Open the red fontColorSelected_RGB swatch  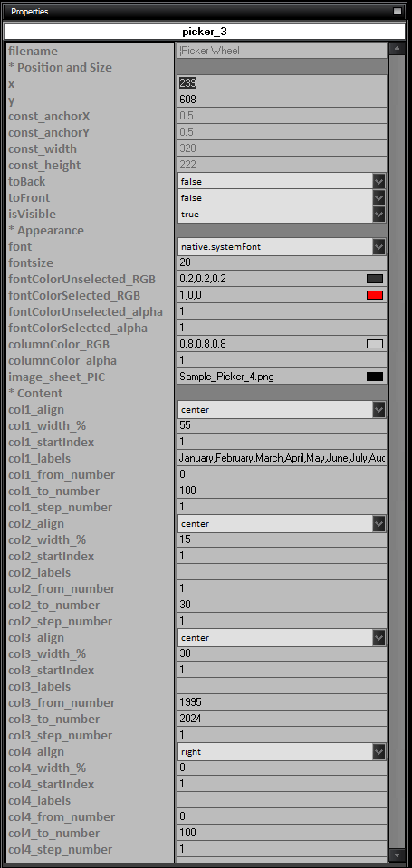pyautogui.click(x=375, y=295)
